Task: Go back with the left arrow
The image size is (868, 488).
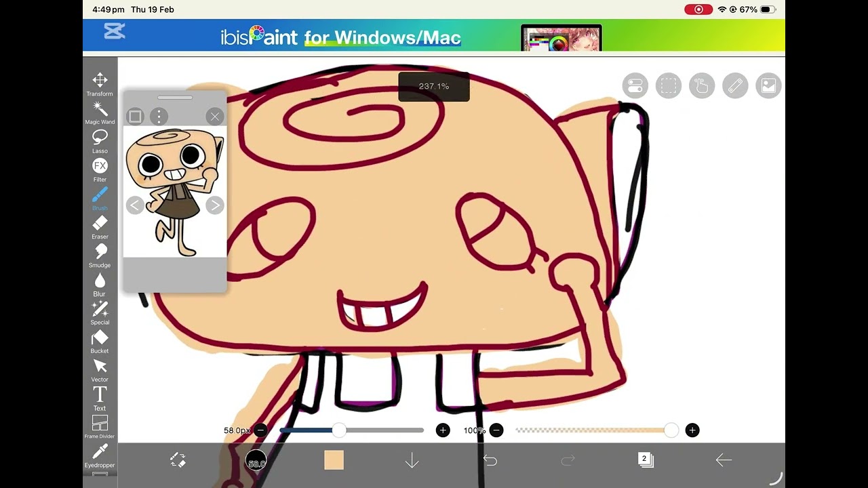Action: 724,460
